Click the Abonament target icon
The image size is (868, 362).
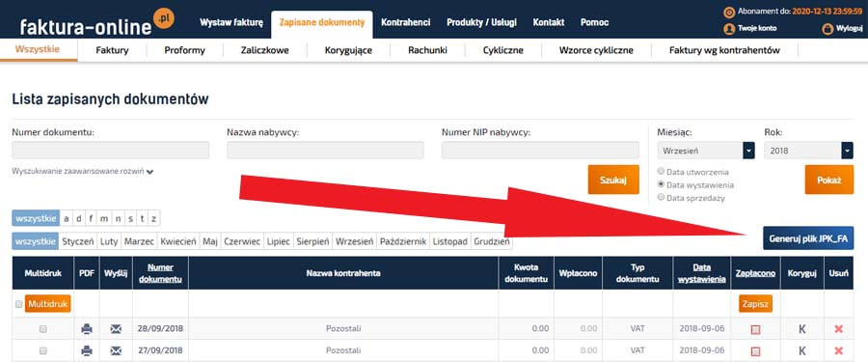(729, 12)
